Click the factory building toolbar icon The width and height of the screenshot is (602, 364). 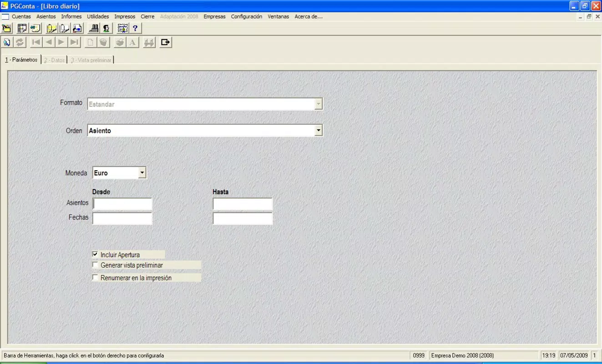coord(93,28)
